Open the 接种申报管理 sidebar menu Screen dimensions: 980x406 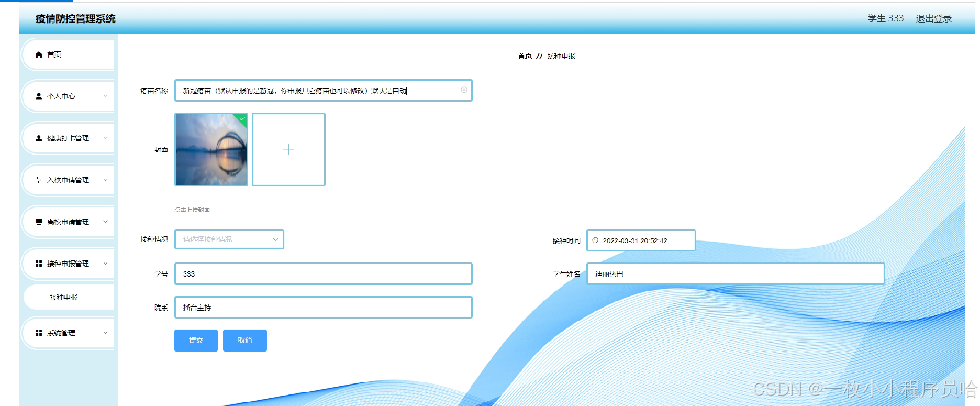point(69,264)
